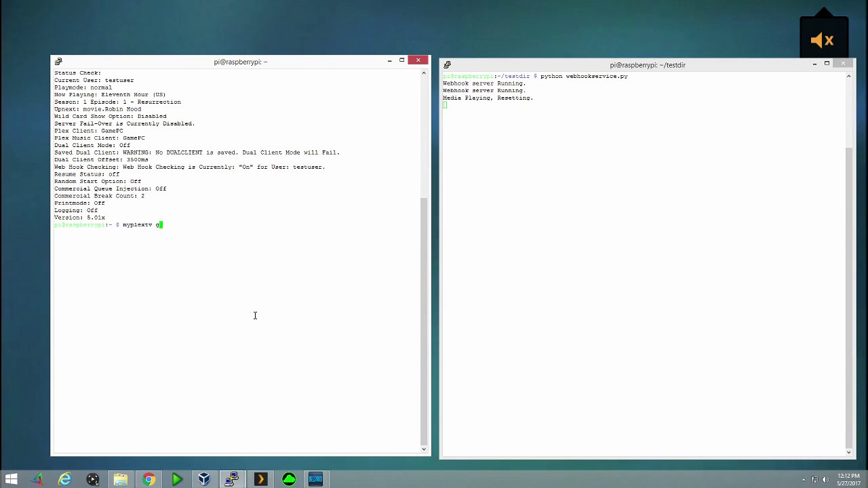Click 'Current User: testuser' line
Image resolution: width=868 pixels, height=488 pixels.
(94, 80)
